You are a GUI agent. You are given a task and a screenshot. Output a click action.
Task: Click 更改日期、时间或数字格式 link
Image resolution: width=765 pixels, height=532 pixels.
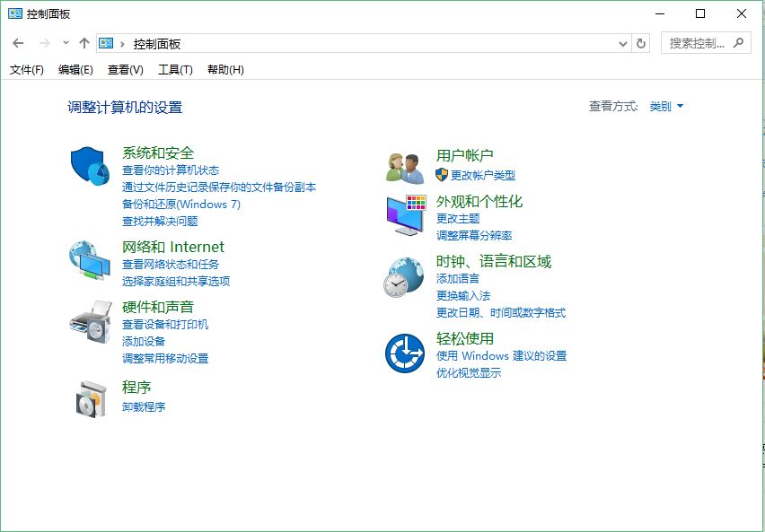tap(501, 312)
